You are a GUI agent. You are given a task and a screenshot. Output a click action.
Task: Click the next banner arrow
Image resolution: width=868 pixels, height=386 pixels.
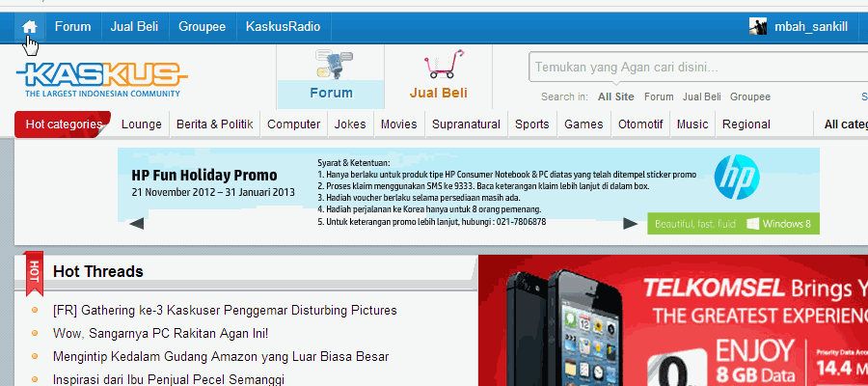coord(631,224)
